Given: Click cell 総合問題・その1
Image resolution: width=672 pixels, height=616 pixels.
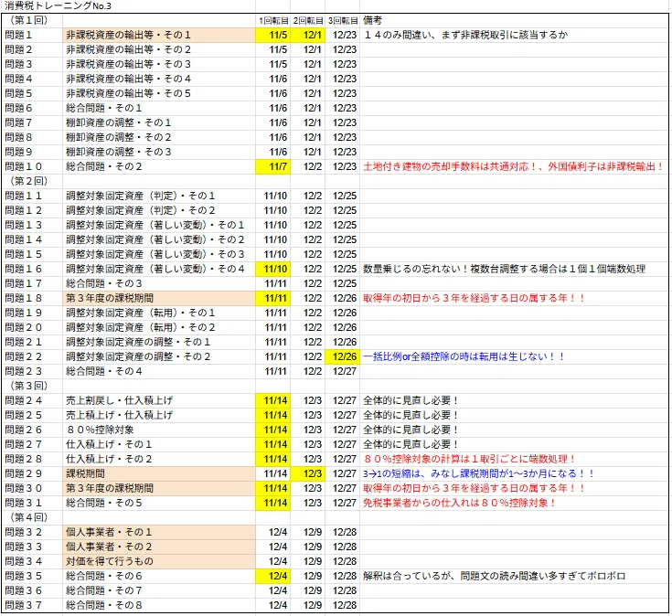Looking at the screenshot, I should pyautogui.click(x=159, y=108).
